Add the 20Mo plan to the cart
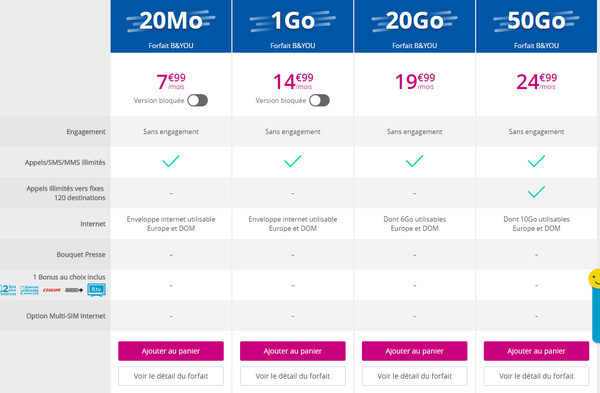600x393 pixels. (x=171, y=351)
